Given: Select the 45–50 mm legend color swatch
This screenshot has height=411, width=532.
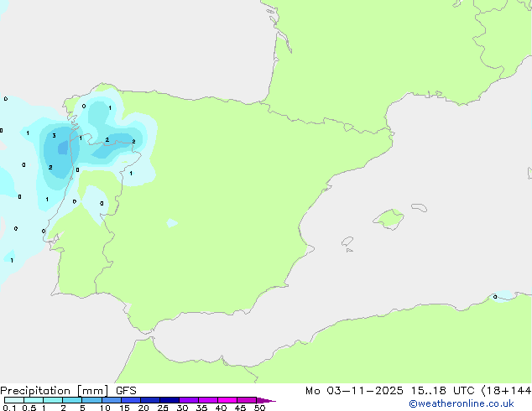Looking at the screenshot, I should 247,400.
